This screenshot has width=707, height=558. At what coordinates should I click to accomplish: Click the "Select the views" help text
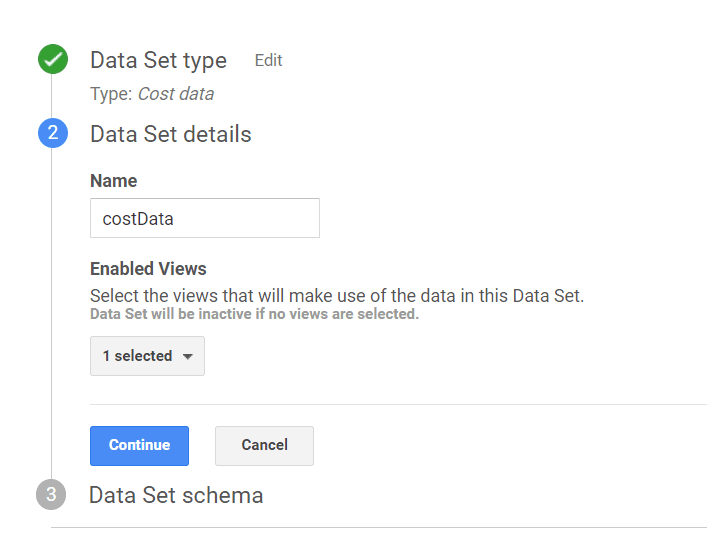336,296
